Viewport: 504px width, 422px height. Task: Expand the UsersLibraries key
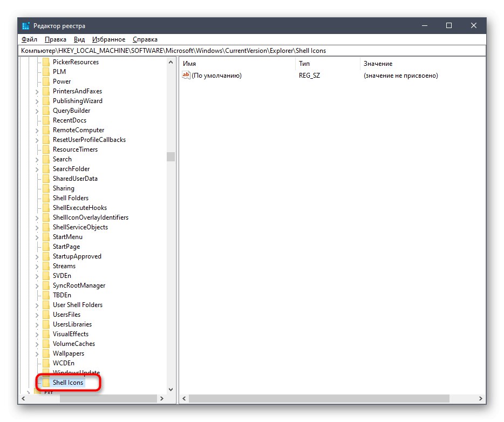(x=37, y=325)
